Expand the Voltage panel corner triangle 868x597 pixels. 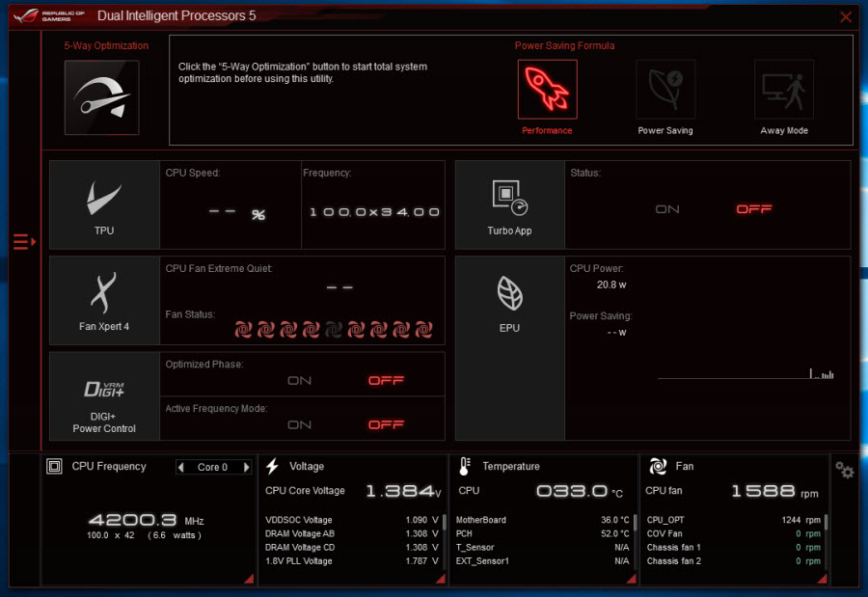click(x=441, y=578)
